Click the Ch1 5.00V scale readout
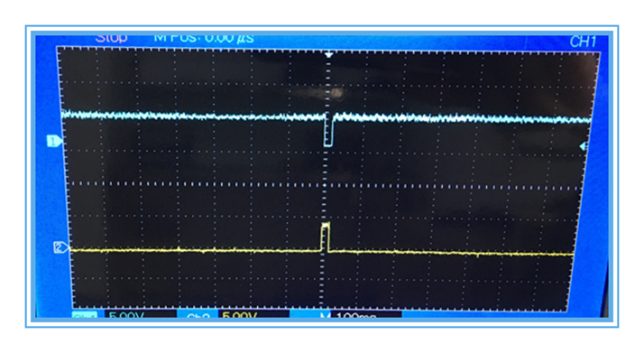 click(126, 315)
